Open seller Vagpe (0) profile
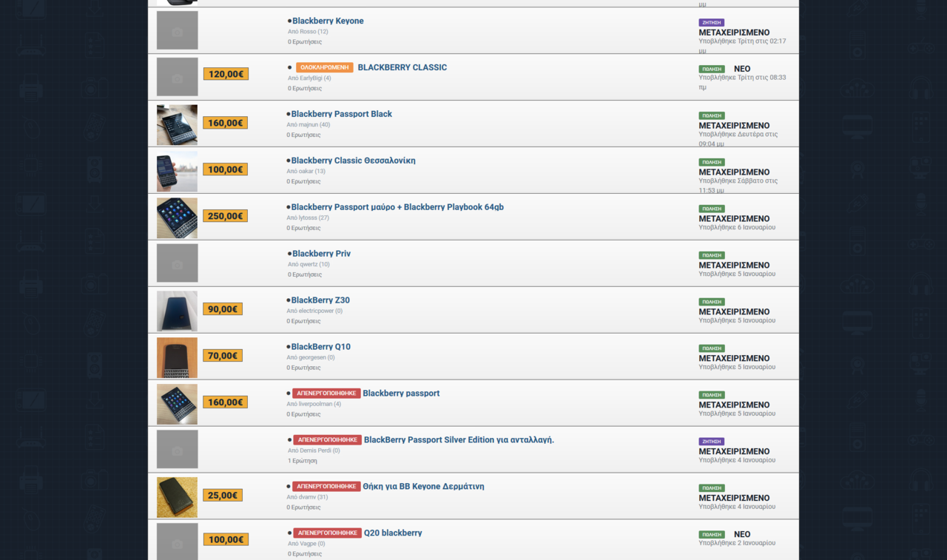The height and width of the screenshot is (560, 947). pos(306,544)
